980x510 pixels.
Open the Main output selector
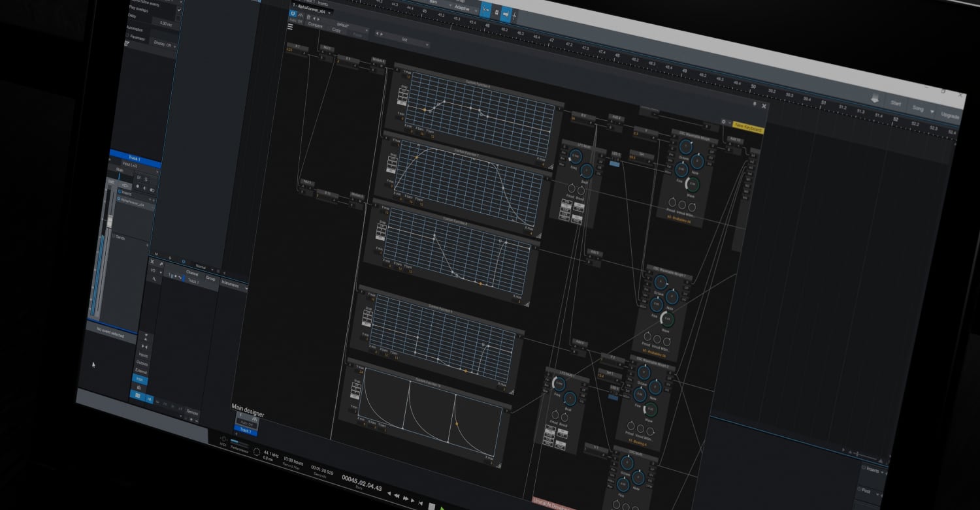pyautogui.click(x=120, y=169)
